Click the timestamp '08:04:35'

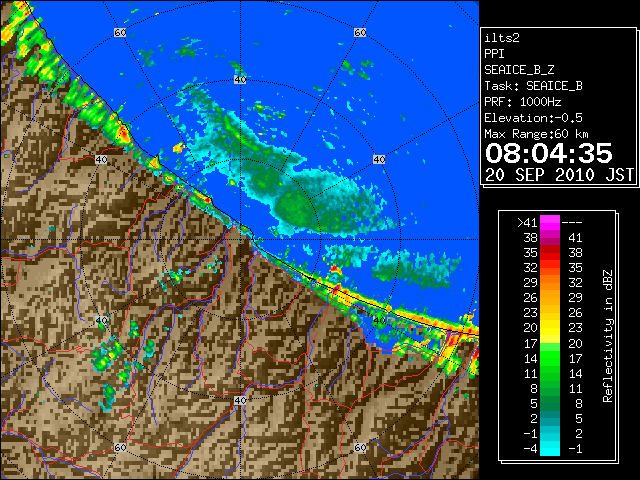coord(549,153)
